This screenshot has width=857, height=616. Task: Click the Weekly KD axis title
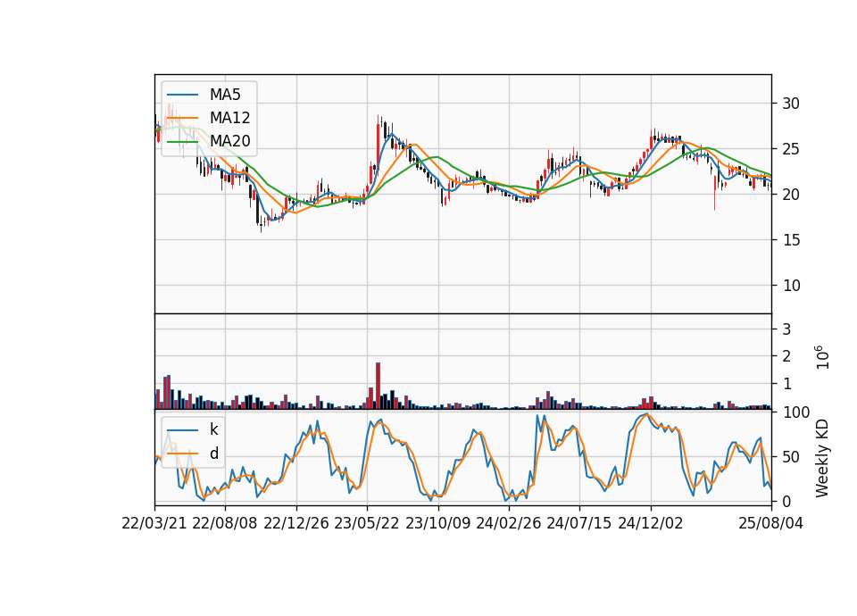[822, 458]
